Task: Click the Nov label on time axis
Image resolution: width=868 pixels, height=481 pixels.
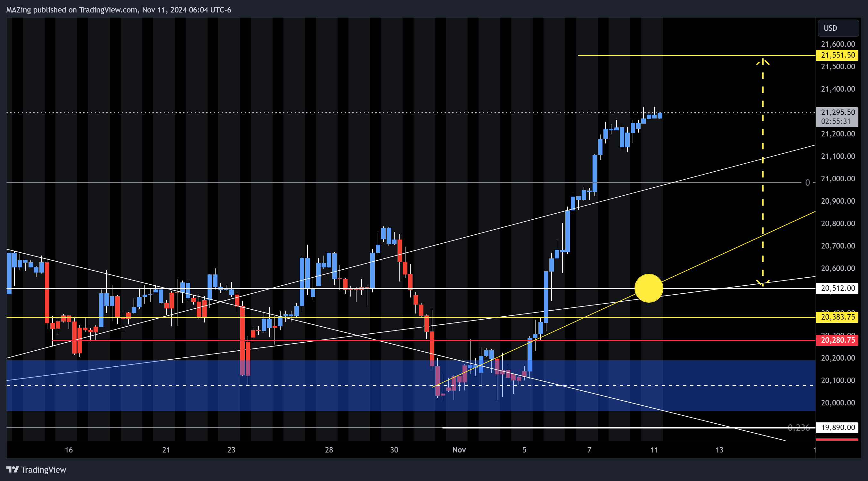Action: 459,450
